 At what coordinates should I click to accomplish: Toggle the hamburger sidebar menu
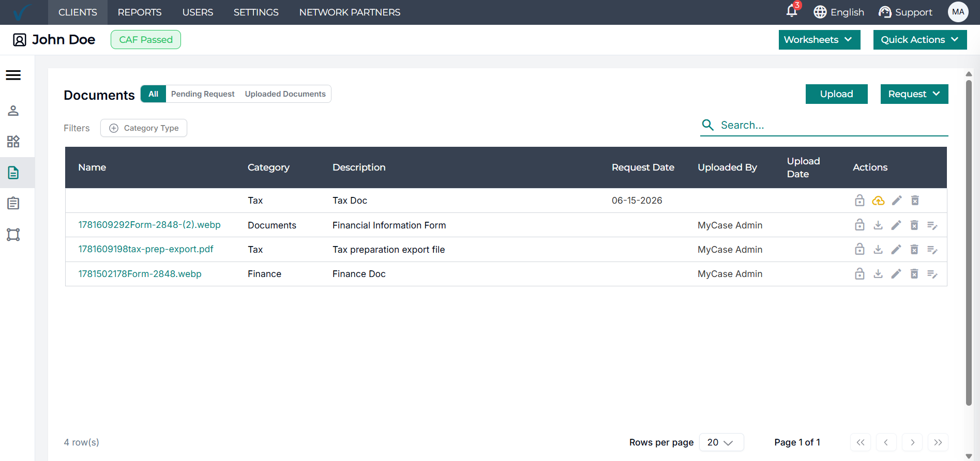click(x=13, y=75)
